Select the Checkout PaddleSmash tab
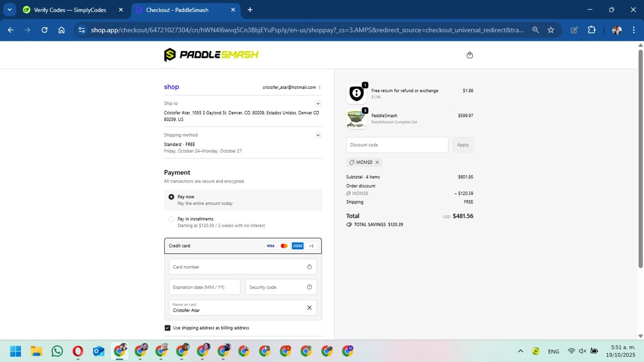Viewport: 644px width, 362px height. coord(185,10)
